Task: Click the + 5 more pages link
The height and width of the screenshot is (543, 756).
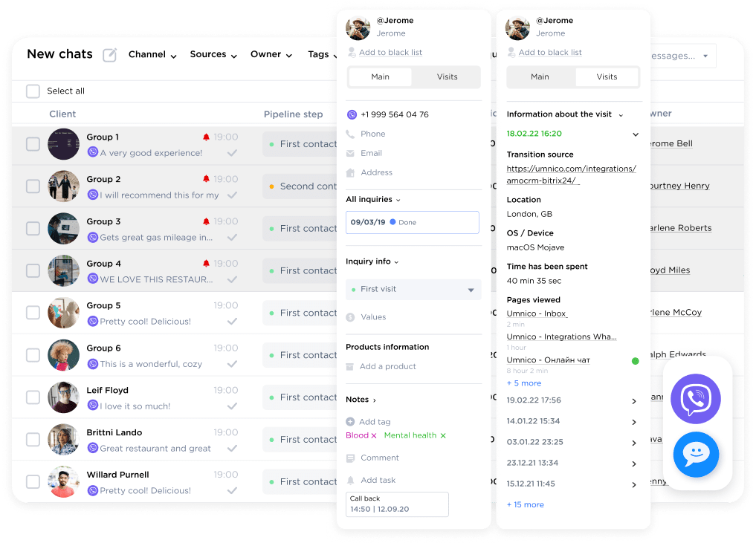Action: coord(523,383)
